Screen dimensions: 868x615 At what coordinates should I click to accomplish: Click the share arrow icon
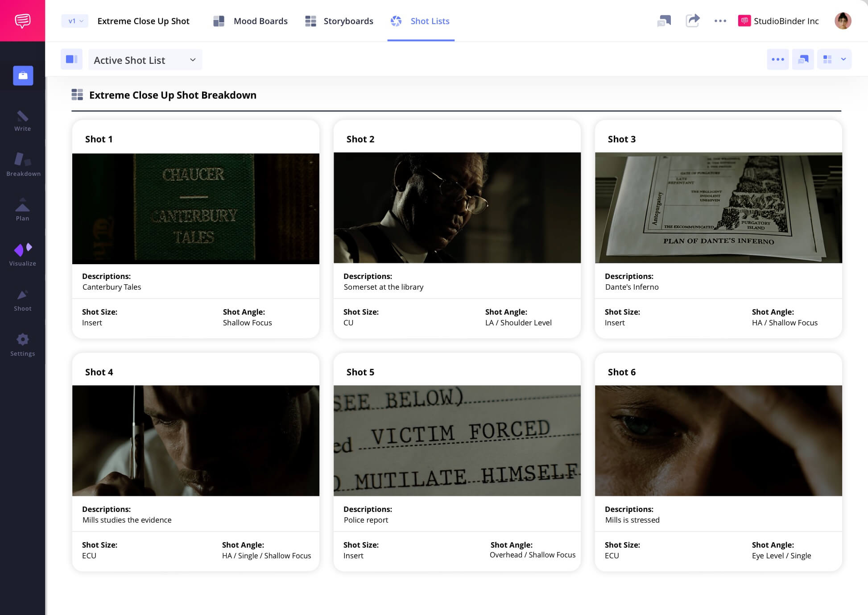[x=692, y=21]
